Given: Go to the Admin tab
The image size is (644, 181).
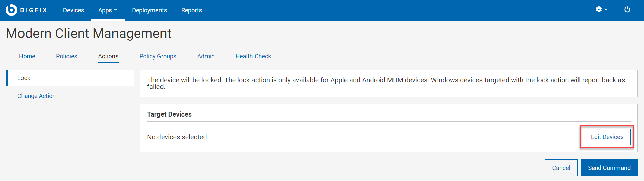Looking at the screenshot, I should click(x=206, y=56).
